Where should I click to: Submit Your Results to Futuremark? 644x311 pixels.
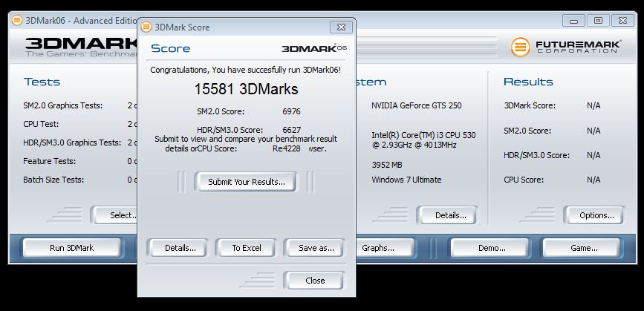[247, 182]
